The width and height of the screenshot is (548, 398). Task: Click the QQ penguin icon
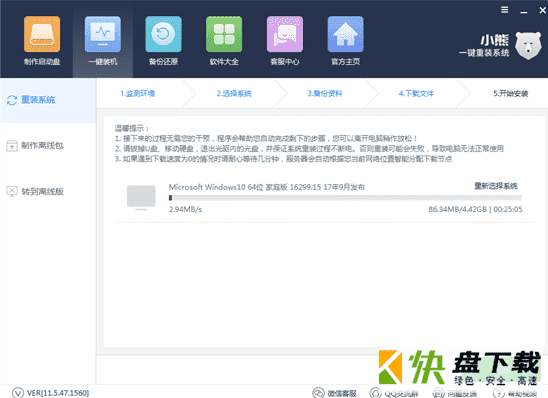[375, 393]
